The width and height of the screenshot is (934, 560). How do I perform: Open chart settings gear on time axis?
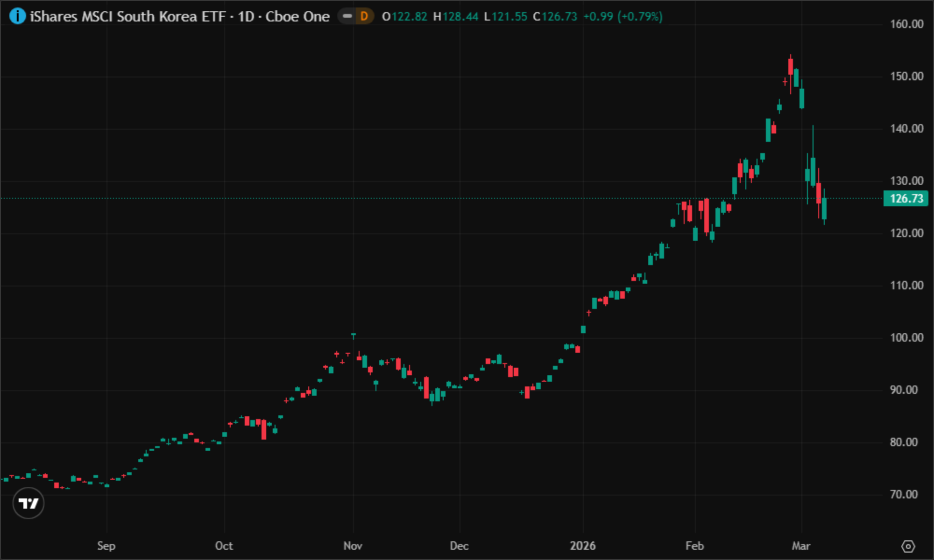(908, 546)
